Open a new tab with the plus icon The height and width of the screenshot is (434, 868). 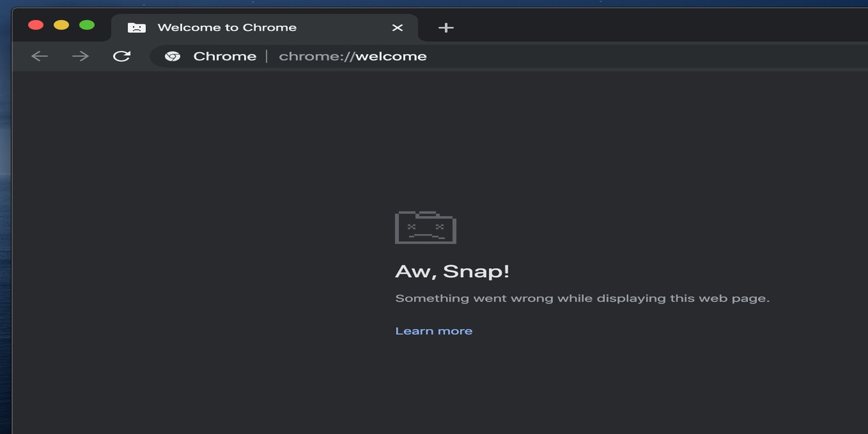[445, 27]
